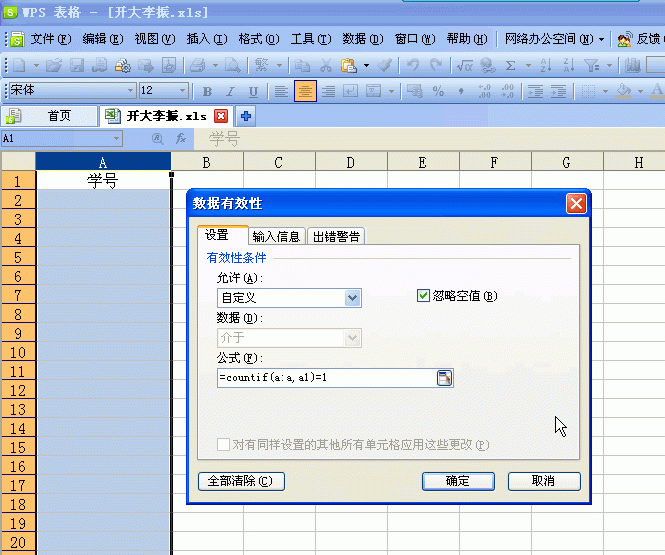Click the sort ascending A-Z icon

coord(546,65)
